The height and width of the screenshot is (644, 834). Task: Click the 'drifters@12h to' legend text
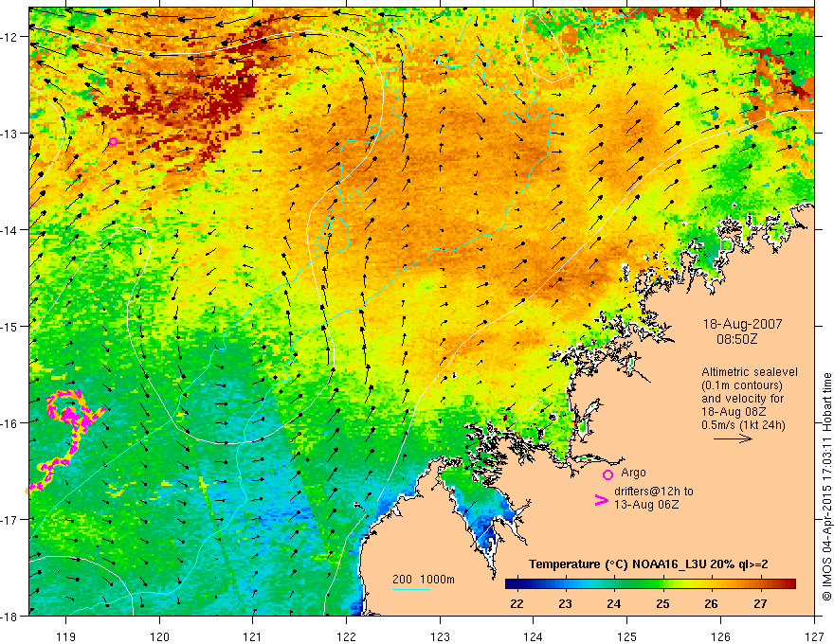(654, 492)
